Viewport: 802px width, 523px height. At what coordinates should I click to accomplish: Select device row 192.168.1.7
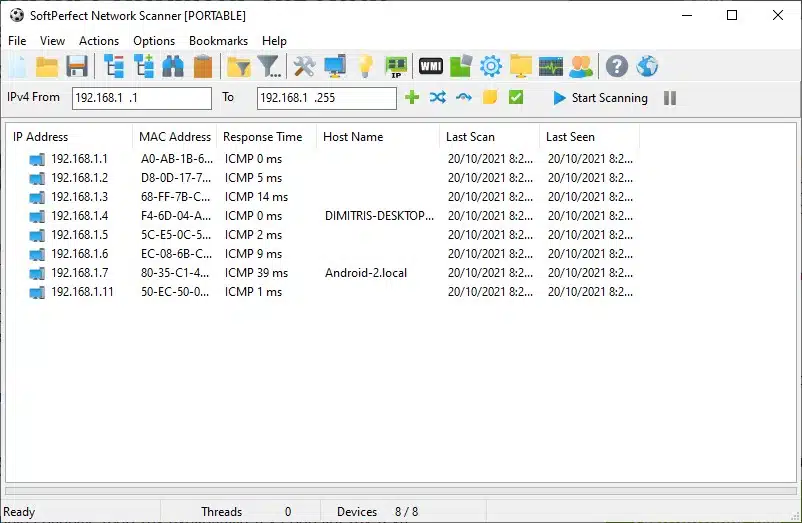[x=324, y=273]
